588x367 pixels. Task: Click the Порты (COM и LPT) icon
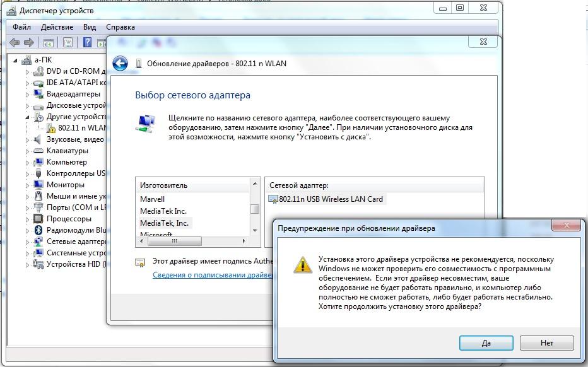point(38,207)
